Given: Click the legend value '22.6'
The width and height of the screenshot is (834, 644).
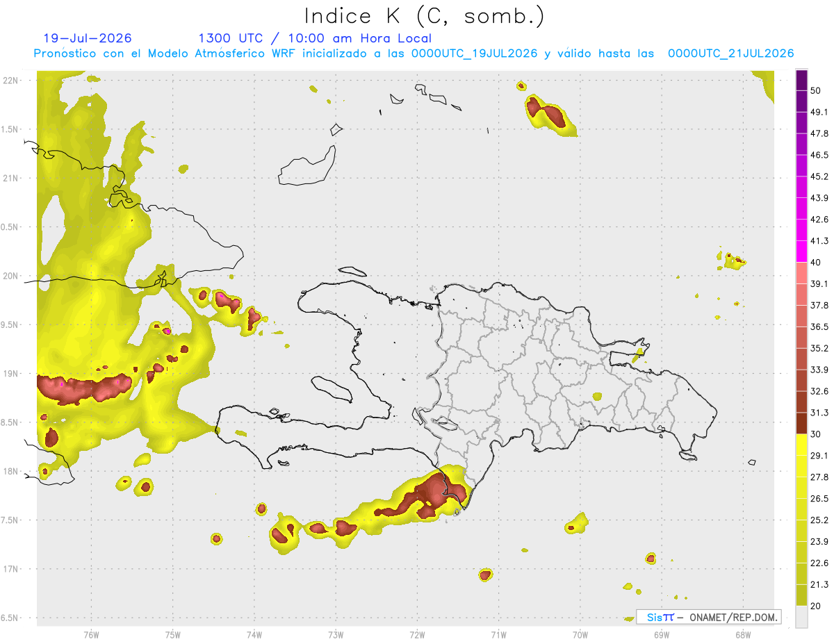Looking at the screenshot, I should (x=819, y=563).
